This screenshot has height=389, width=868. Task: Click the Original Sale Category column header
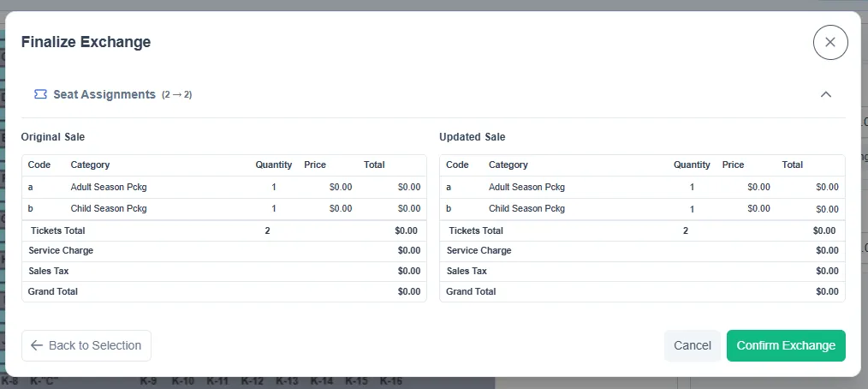coord(90,165)
